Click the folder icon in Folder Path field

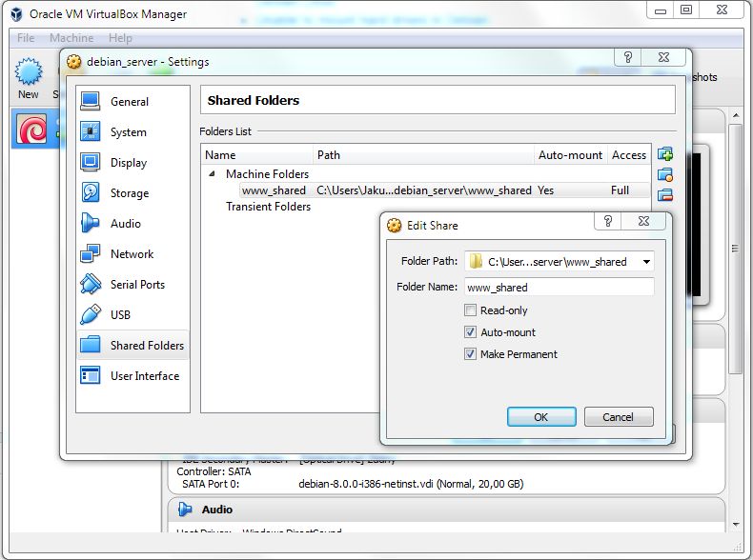coord(476,262)
